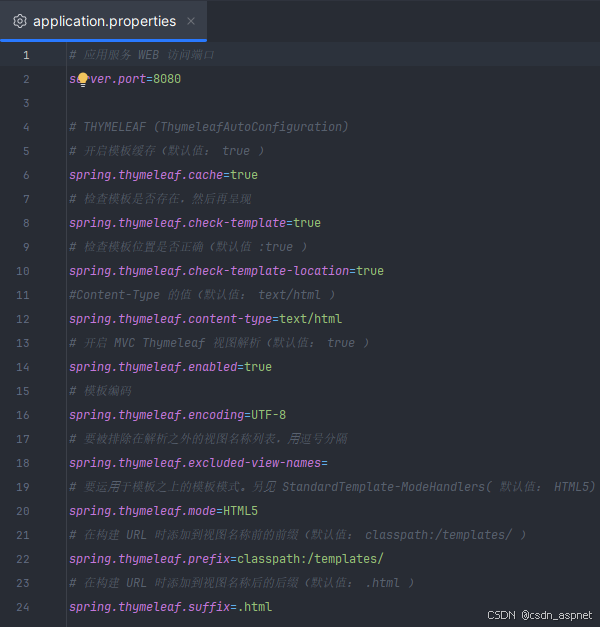Click line number 6 in gutter
The image size is (600, 627).
26,175
